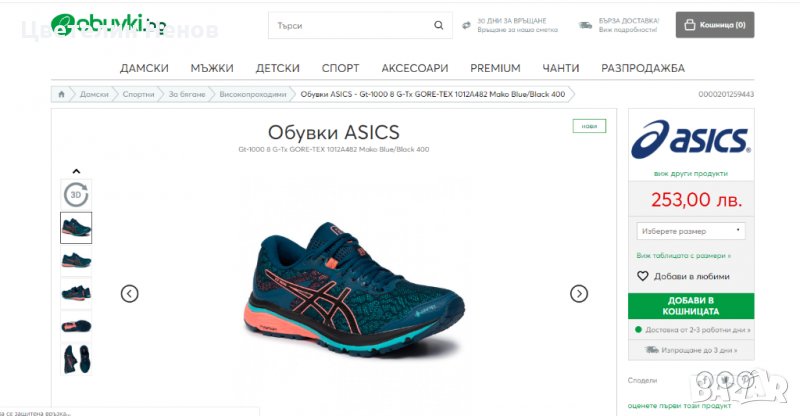Click the Търси search field
This screenshot has width=800, height=416.
[x=352, y=25]
